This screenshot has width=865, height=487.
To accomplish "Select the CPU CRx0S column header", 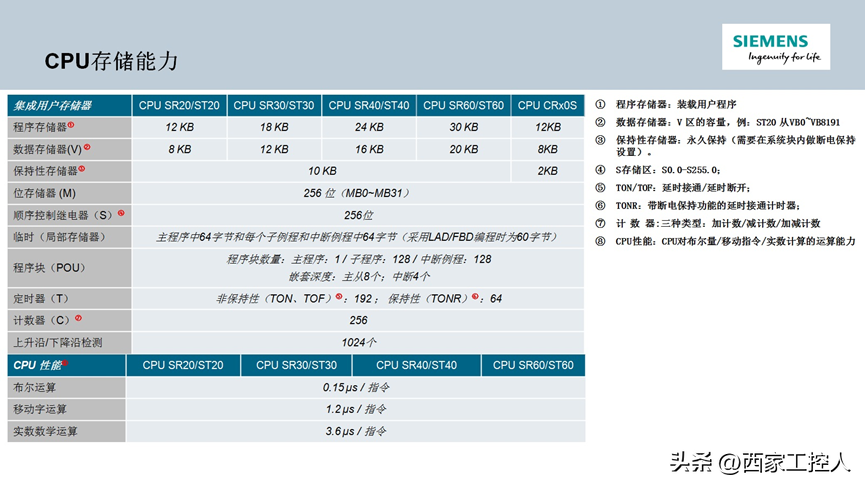I will (547, 105).
